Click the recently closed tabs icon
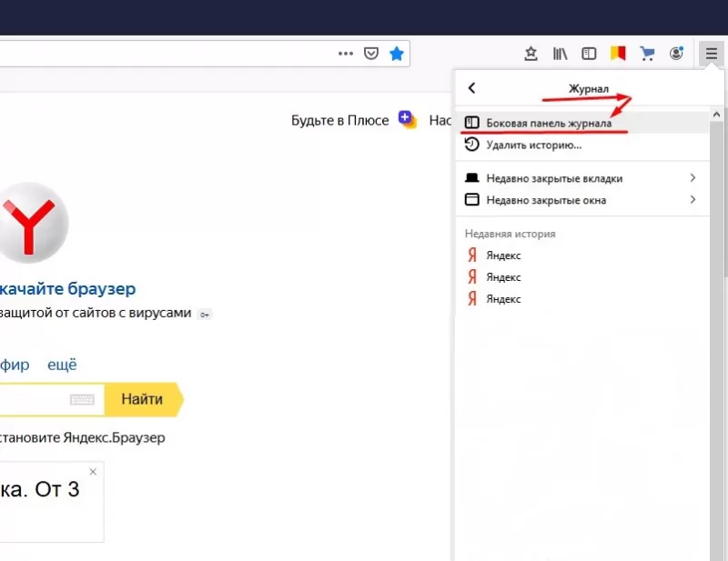Screen dimensions: 728x561 click(x=471, y=177)
